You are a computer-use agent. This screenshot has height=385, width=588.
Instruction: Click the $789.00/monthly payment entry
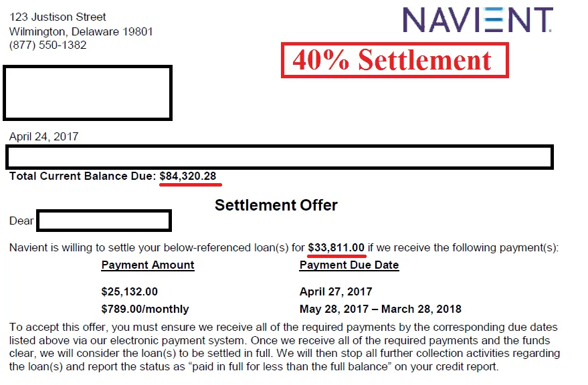[x=145, y=309]
